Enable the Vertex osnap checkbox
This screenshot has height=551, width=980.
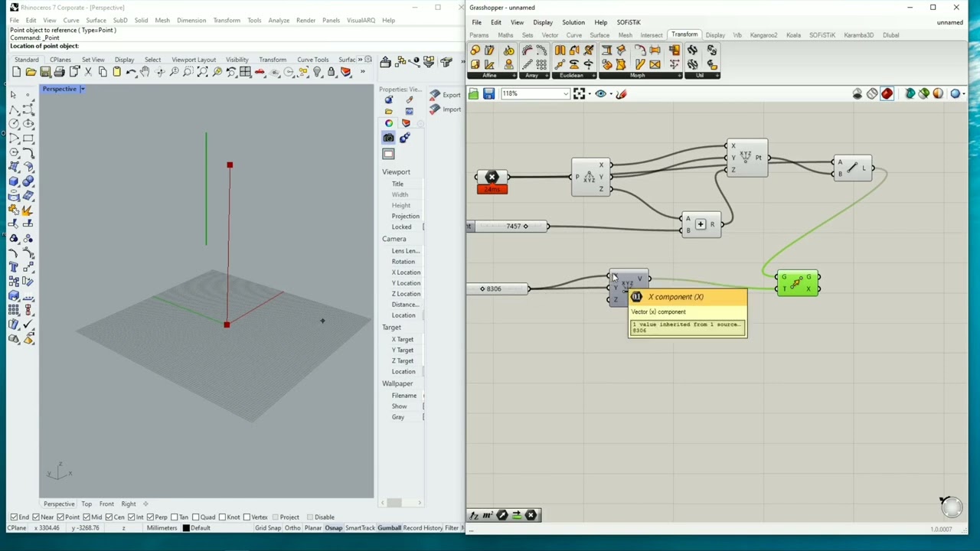coord(247,517)
